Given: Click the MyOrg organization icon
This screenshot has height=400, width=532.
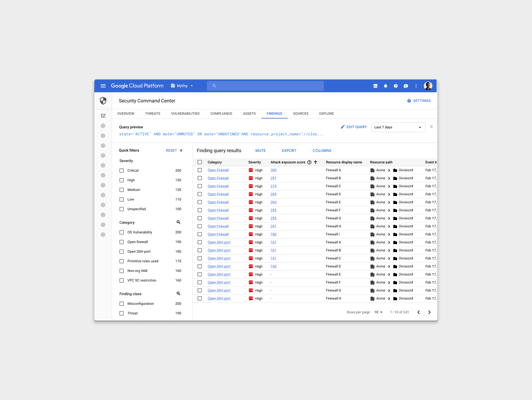Looking at the screenshot, I should tap(173, 86).
